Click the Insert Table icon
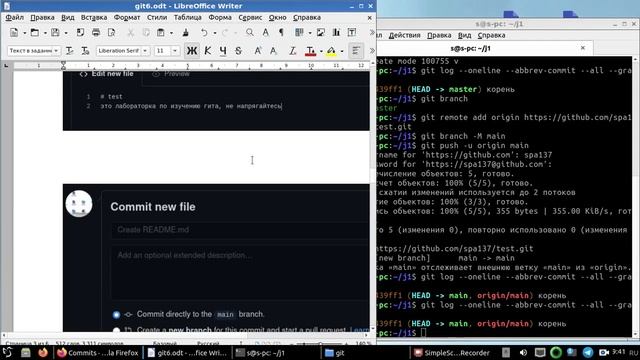The height and width of the screenshot is (360, 640). [299, 33]
